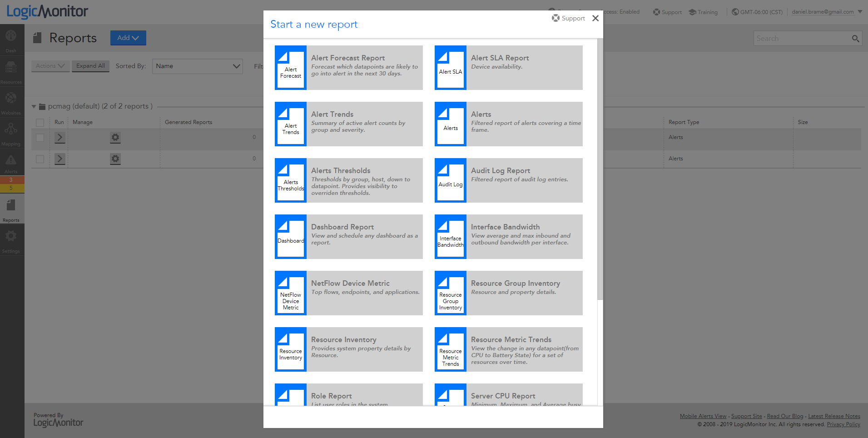Collapse the pcmag default report group

click(34, 106)
